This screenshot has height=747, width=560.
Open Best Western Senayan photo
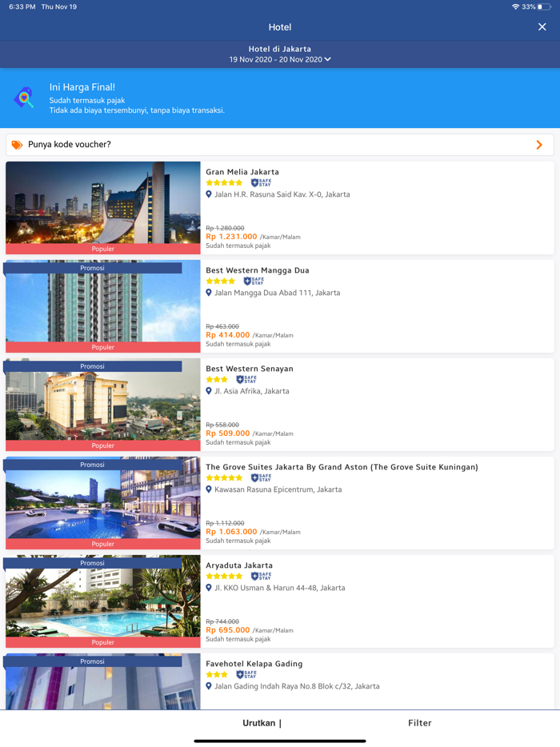click(103, 406)
